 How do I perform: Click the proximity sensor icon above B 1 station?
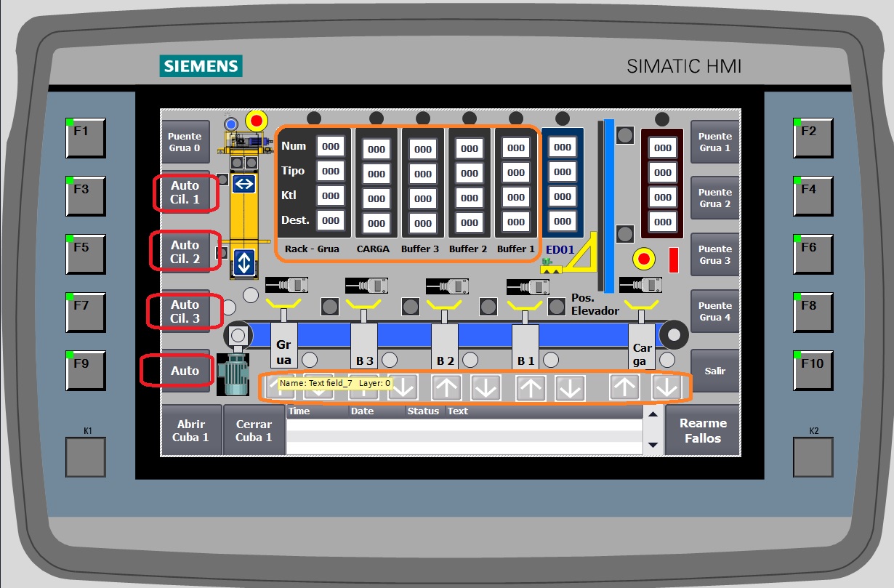[x=528, y=286]
